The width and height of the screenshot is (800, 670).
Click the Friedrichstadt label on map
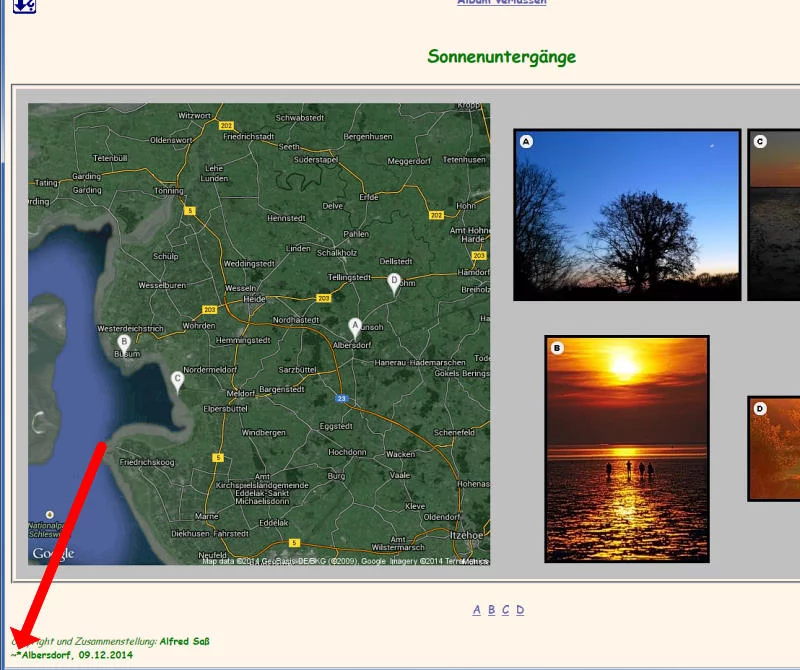point(248,136)
